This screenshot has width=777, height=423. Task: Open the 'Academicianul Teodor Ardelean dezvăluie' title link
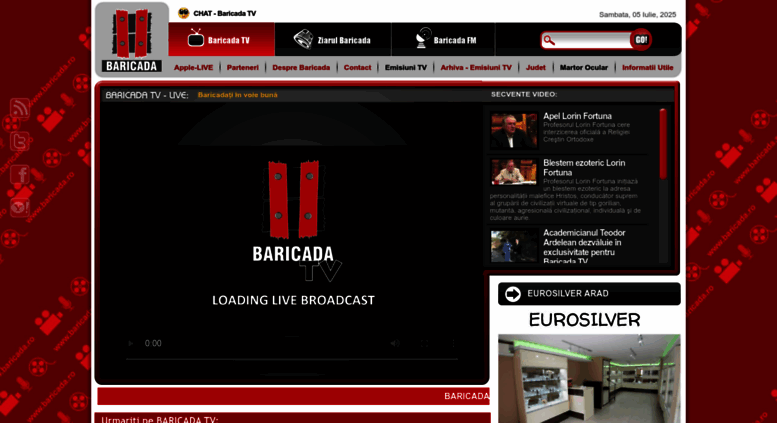pos(584,247)
